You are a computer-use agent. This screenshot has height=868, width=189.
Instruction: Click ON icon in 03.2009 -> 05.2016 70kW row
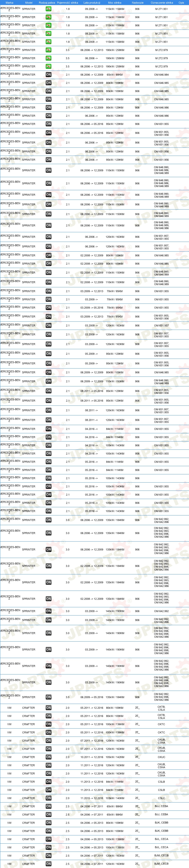[49, 308]
